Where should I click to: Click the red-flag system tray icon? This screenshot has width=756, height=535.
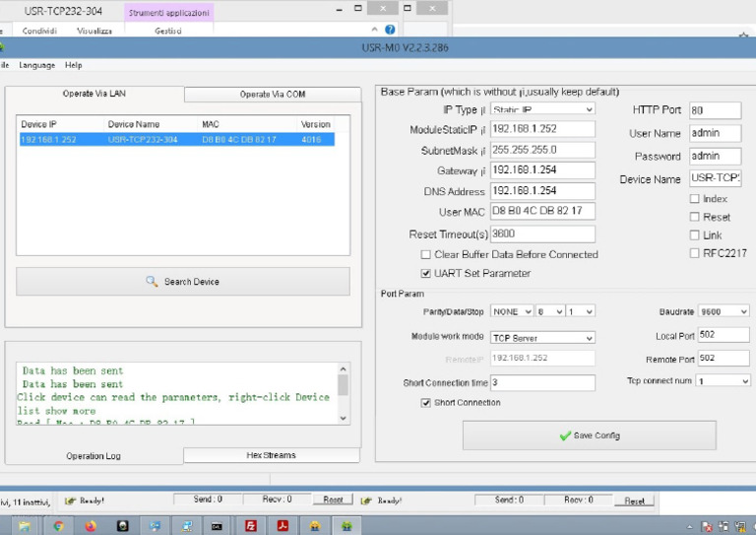pyautogui.click(x=707, y=526)
